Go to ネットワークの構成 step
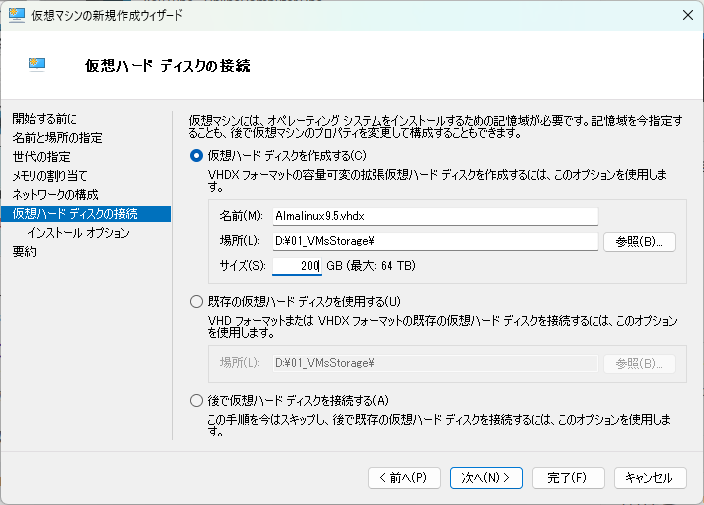The height and width of the screenshot is (505, 704). pos(55,194)
